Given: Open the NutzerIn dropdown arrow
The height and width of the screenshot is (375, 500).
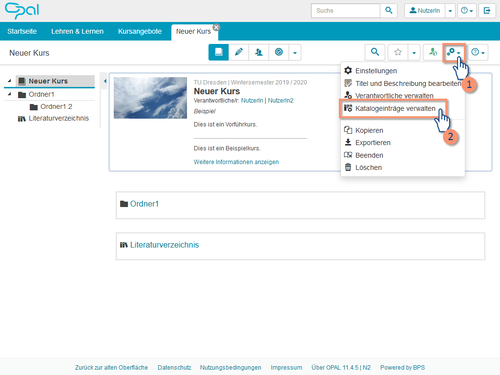Looking at the screenshot, I should click(450, 11).
